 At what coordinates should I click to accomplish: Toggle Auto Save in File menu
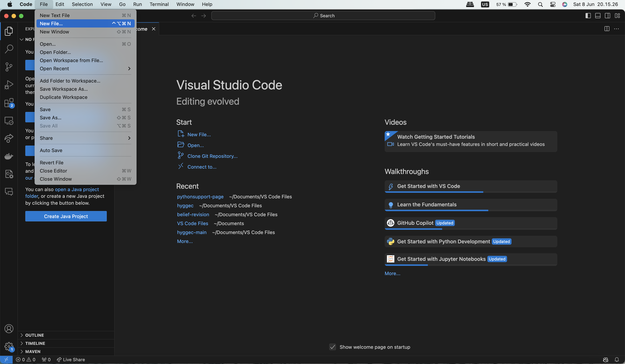(85, 150)
